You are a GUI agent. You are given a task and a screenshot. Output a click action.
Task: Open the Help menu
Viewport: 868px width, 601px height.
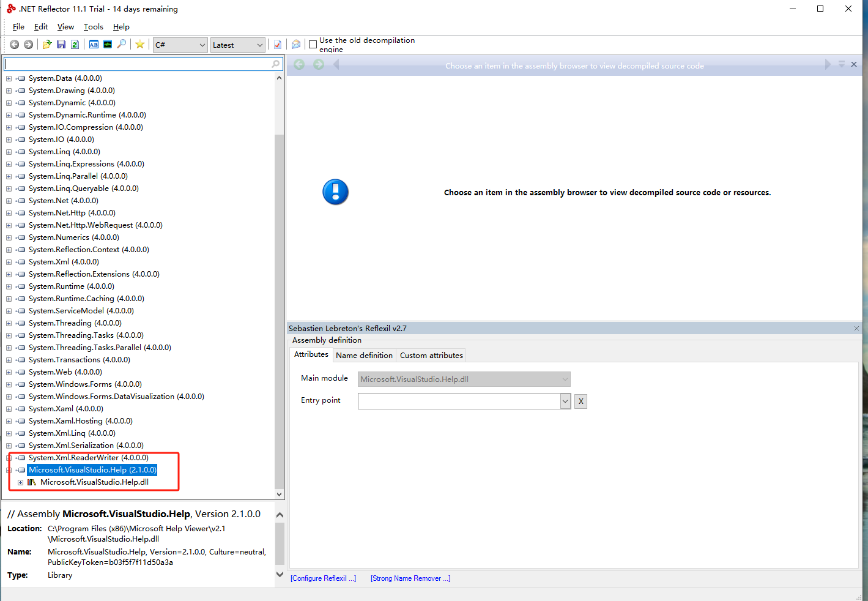click(121, 27)
